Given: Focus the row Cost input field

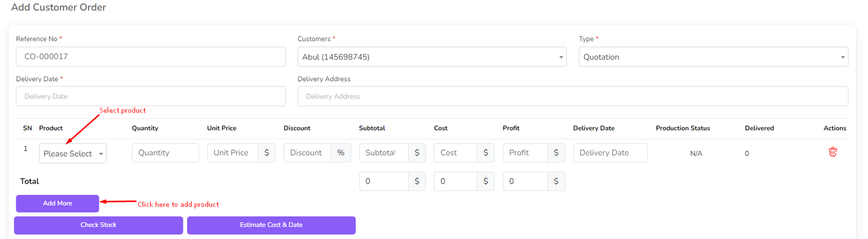Looking at the screenshot, I should [455, 153].
